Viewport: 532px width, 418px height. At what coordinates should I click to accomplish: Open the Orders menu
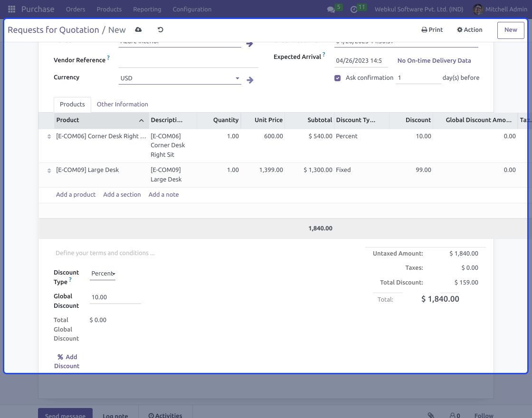[76, 9]
